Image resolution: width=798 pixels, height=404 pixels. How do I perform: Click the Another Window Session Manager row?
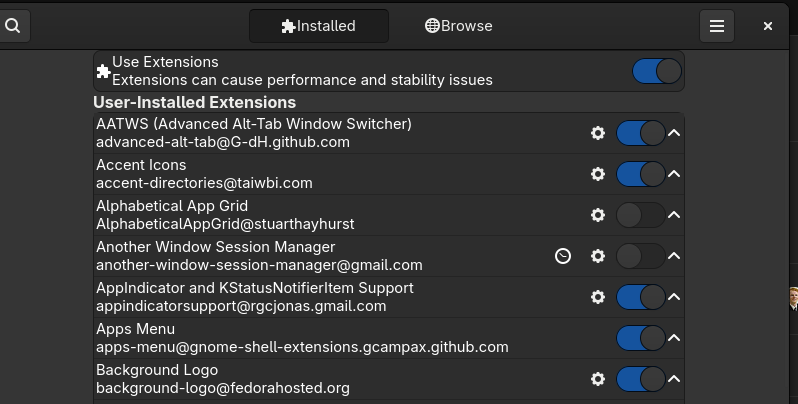[x=389, y=256]
